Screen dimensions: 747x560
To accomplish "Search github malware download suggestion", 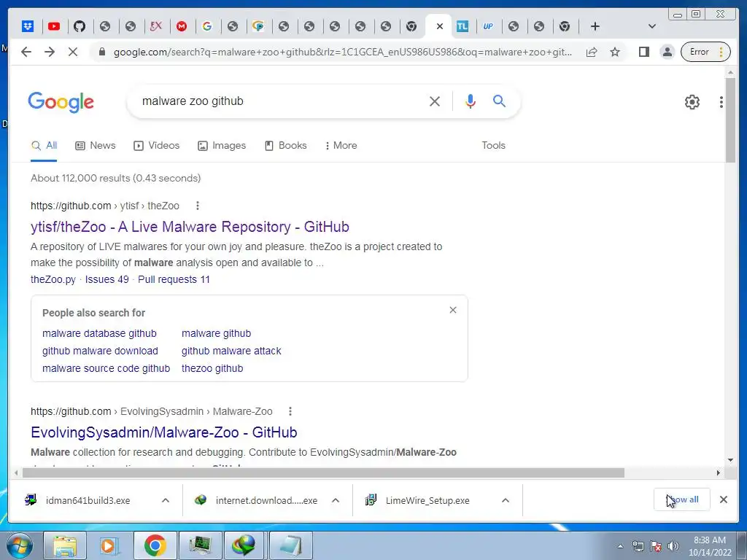I will click(100, 351).
